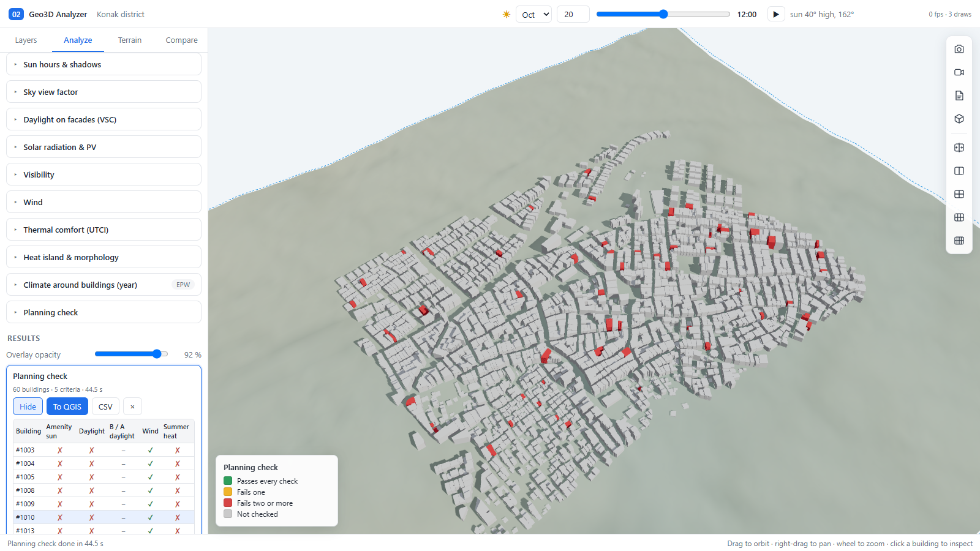The width and height of the screenshot is (980, 551).
Task: Expand the Visibility section
Action: [104, 174]
